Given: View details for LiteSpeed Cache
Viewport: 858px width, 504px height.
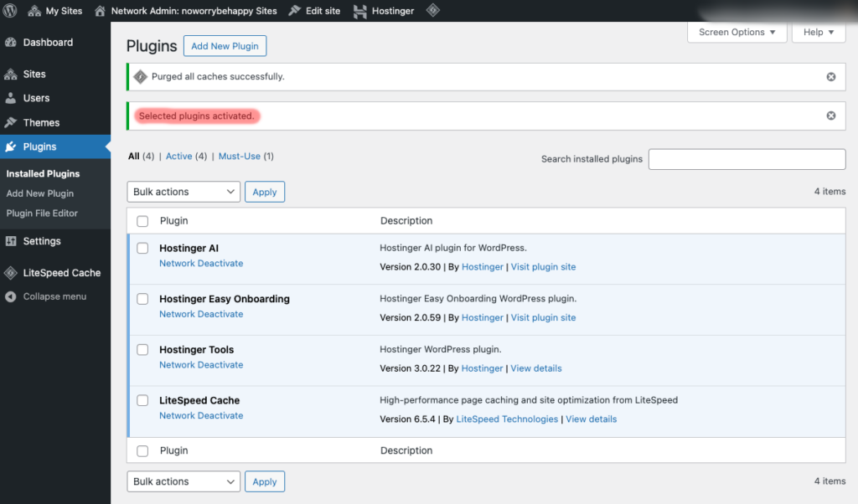Looking at the screenshot, I should tap(591, 419).
